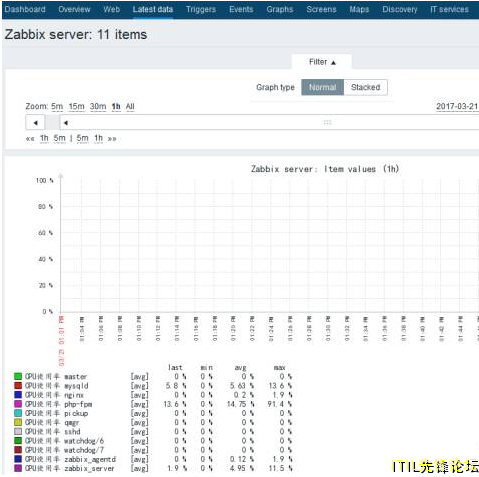Click the green watchdog/6 legend swatch
The width and height of the screenshot is (479, 477).
(18, 441)
